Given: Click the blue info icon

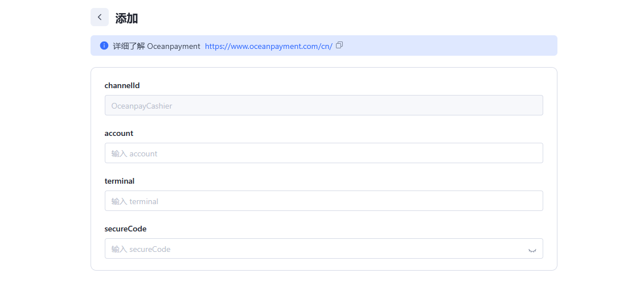Looking at the screenshot, I should [x=104, y=45].
